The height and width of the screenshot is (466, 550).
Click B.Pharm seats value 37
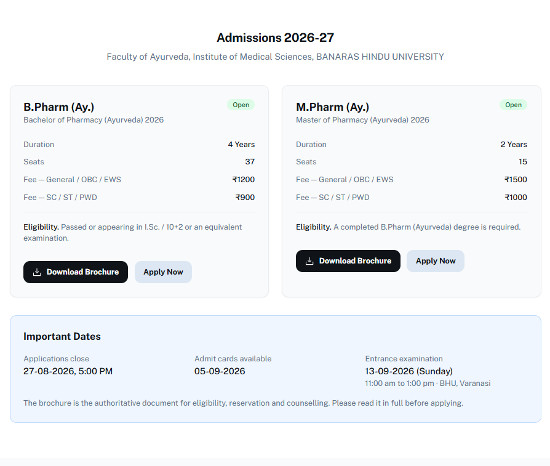(250, 162)
